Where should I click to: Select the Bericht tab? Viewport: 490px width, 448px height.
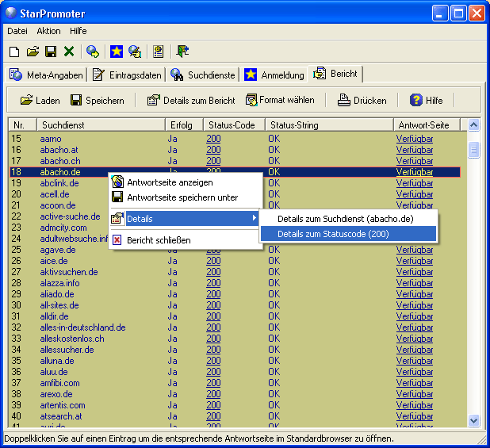coord(335,74)
